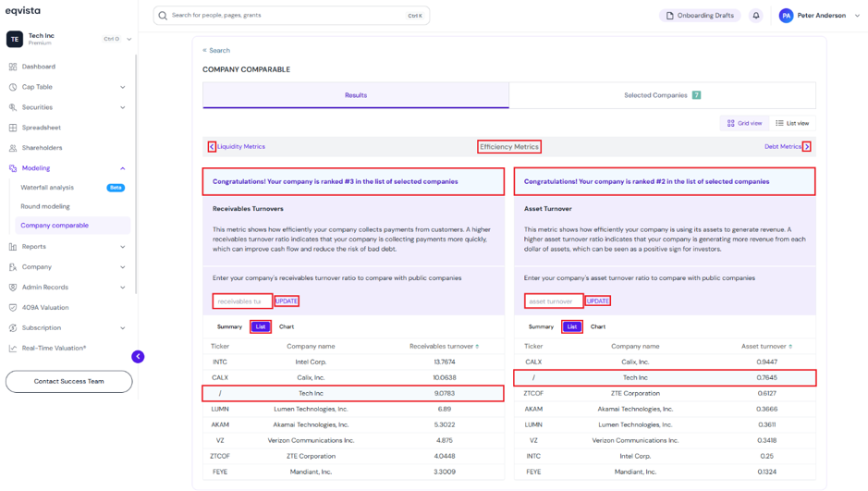Focus the receivables turnover input field
This screenshot has width=868, height=491.
pyautogui.click(x=242, y=301)
